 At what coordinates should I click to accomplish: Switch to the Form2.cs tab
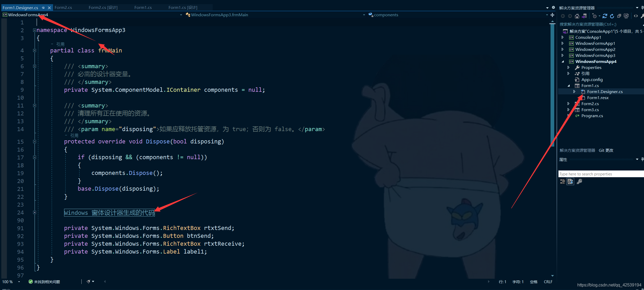(63, 8)
